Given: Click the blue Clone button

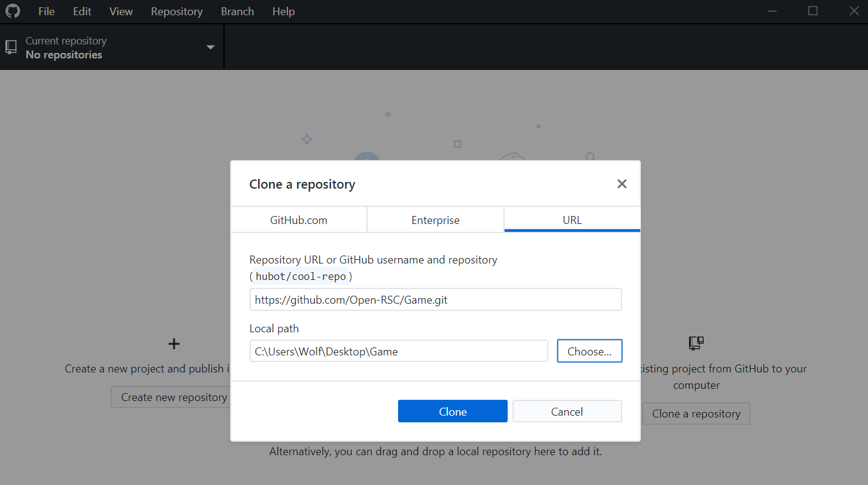Looking at the screenshot, I should pos(453,411).
